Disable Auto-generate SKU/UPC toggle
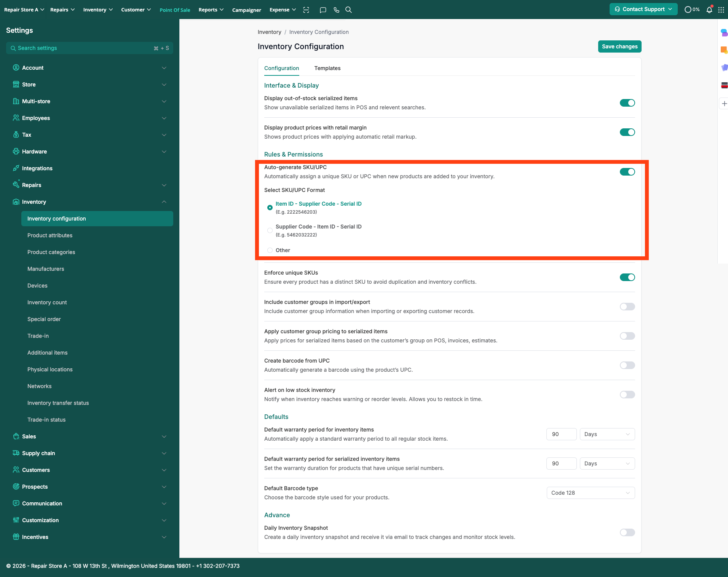Viewport: 728px width, 577px height. click(627, 172)
